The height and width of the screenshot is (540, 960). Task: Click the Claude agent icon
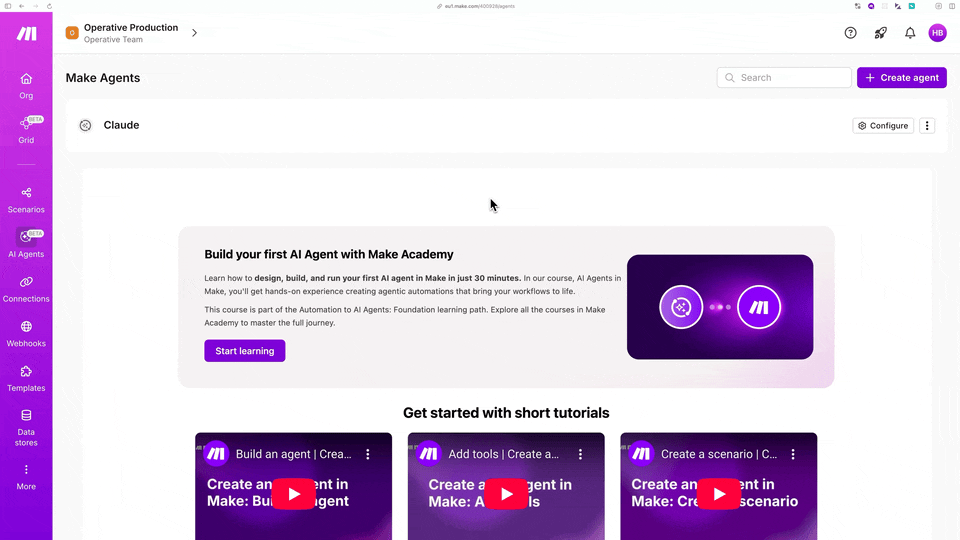click(x=85, y=126)
